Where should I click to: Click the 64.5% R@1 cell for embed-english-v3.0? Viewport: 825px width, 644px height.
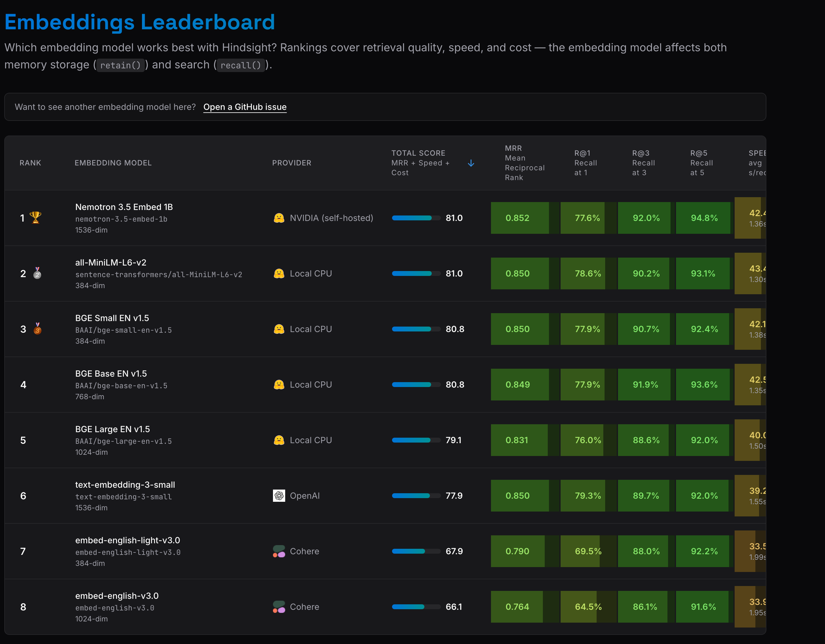click(x=588, y=606)
